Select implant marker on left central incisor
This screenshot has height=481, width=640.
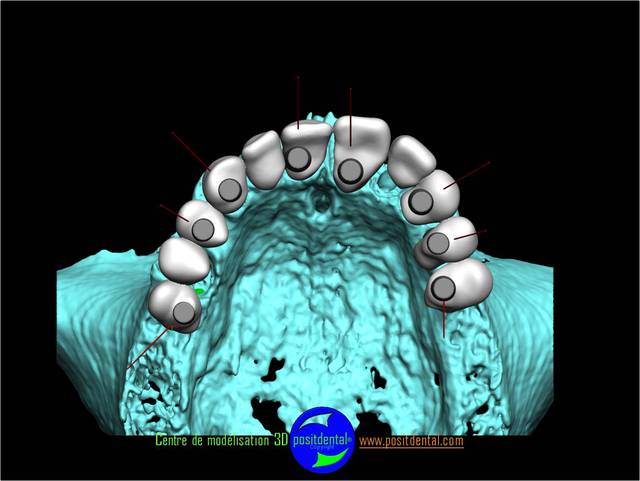pos(298,158)
